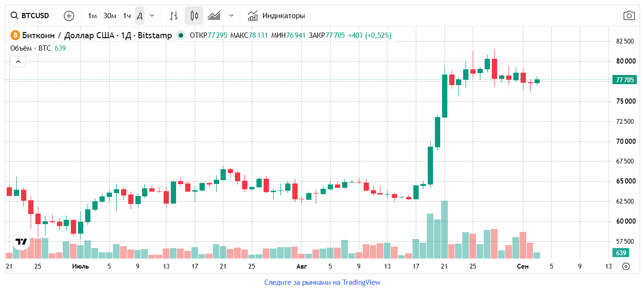Expand the timeframe dropdown arrow
The image size is (644, 292).
(x=152, y=16)
